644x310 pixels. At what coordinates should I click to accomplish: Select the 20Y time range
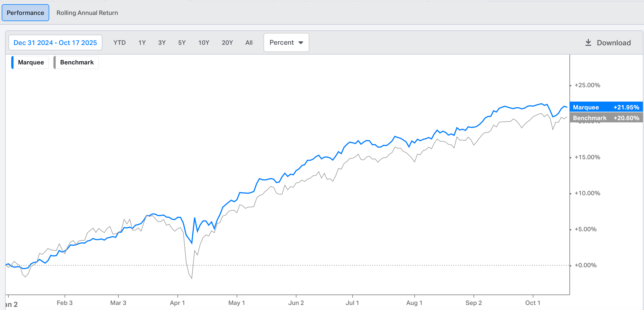[x=227, y=42]
